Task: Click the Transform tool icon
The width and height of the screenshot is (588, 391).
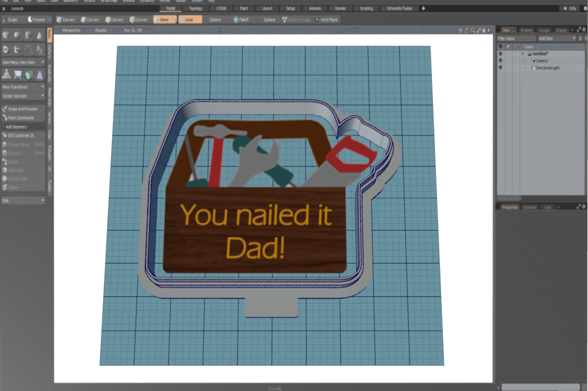Action: [6, 74]
